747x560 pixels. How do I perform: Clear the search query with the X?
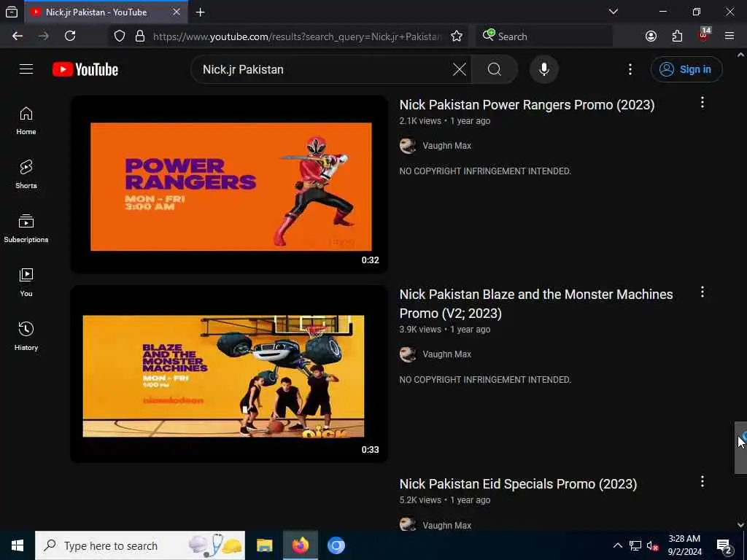pos(460,69)
